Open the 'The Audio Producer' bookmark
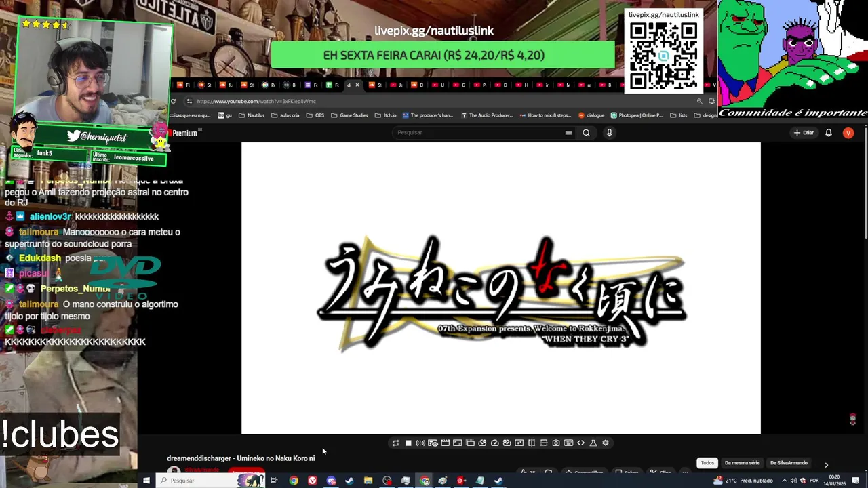This screenshot has height=488, width=868. pos(487,115)
